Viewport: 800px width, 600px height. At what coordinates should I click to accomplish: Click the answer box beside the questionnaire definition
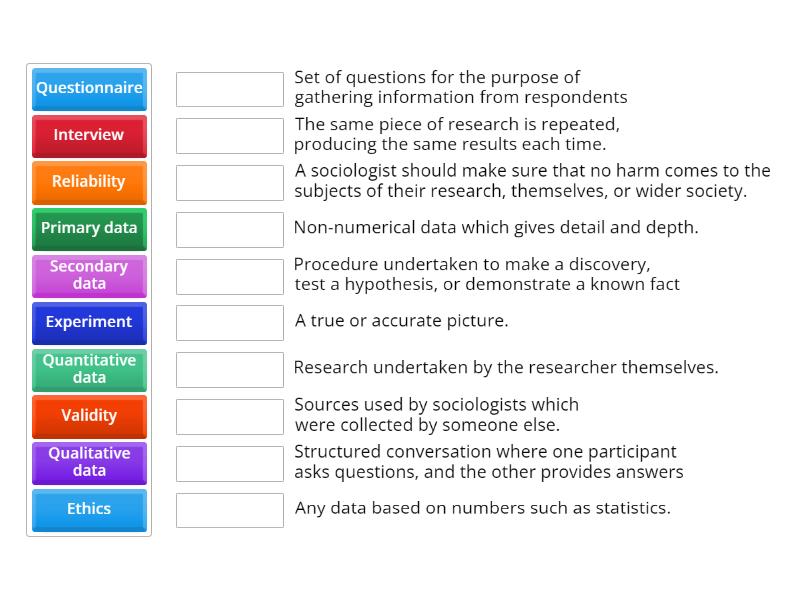tap(229, 88)
